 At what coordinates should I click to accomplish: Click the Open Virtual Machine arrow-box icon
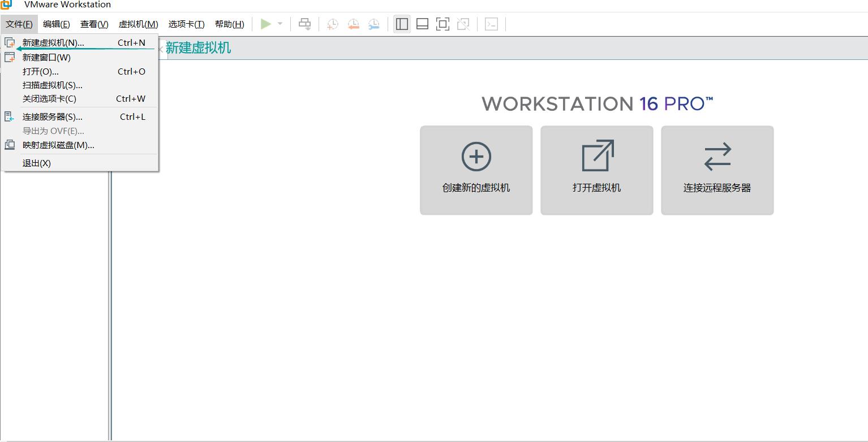(x=598, y=155)
